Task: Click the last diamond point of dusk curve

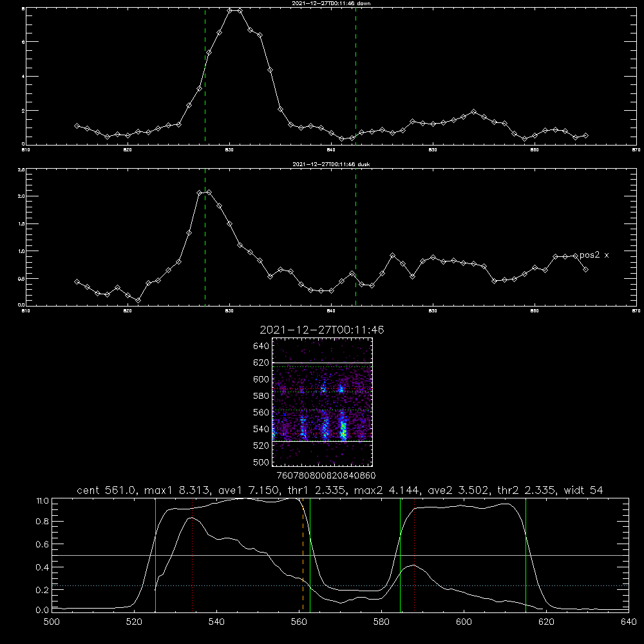Action: click(x=585, y=269)
